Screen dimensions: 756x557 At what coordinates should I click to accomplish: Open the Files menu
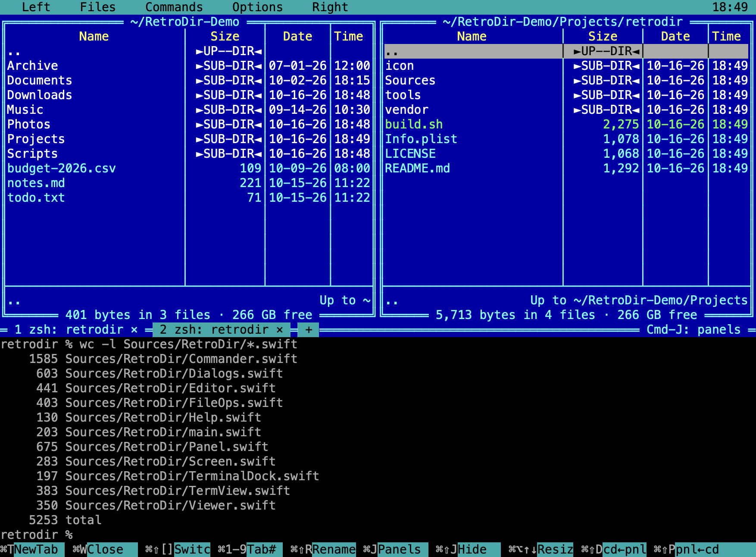tap(98, 7)
